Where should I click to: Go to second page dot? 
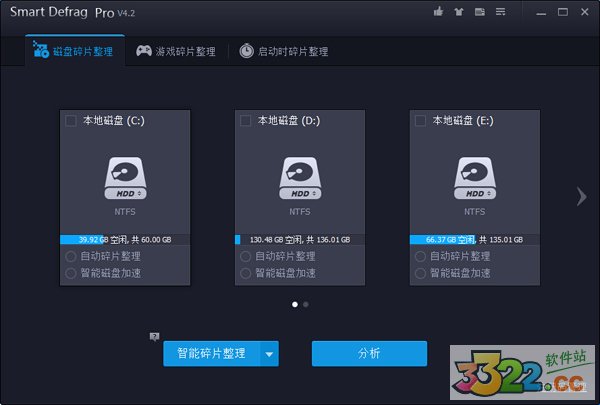tap(306, 304)
